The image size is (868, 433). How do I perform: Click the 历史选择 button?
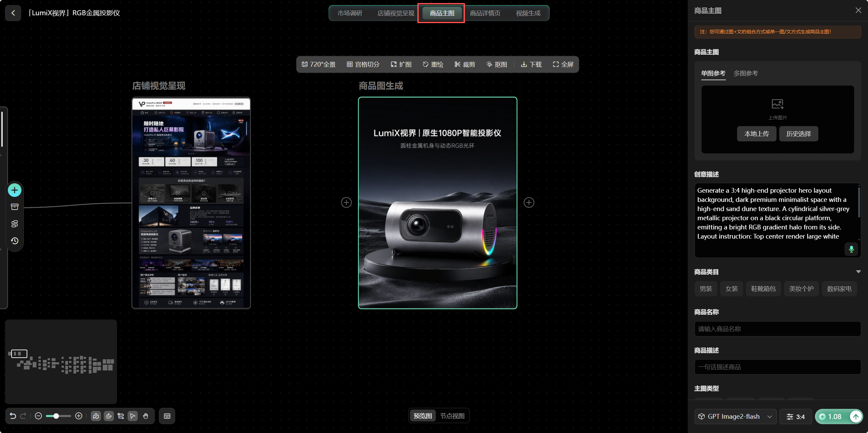[x=799, y=134]
